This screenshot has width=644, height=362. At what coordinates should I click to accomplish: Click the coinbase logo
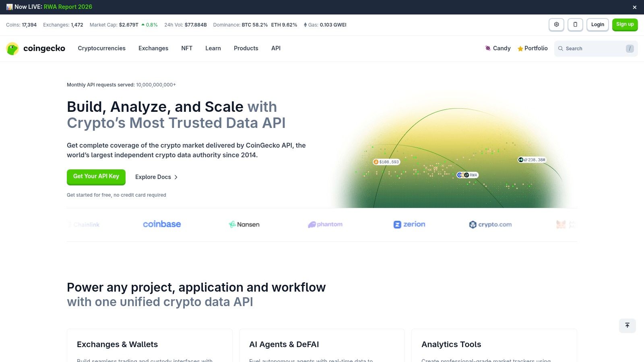[x=162, y=224]
